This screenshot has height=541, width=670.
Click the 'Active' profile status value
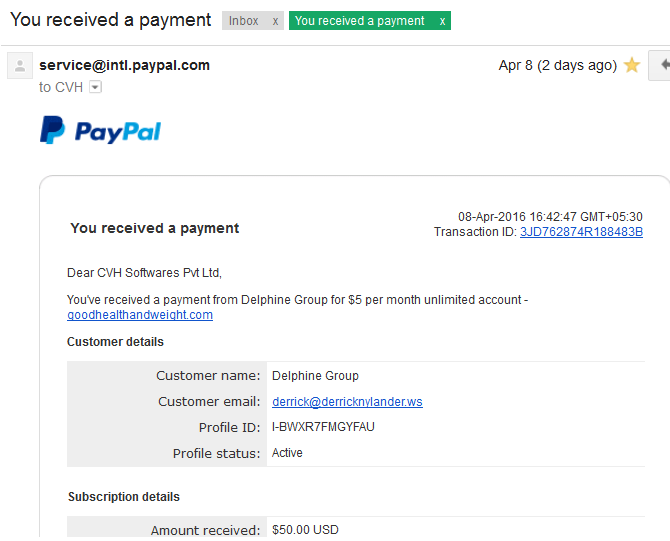pos(287,453)
